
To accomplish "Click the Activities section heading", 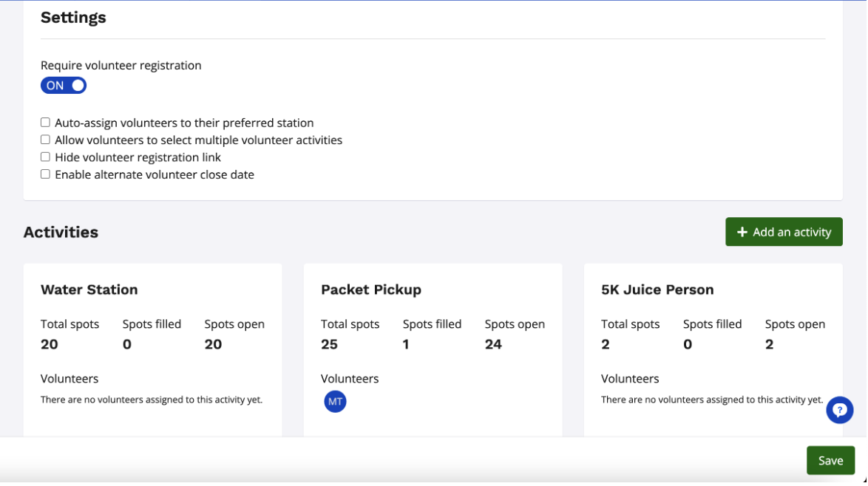I will [61, 232].
